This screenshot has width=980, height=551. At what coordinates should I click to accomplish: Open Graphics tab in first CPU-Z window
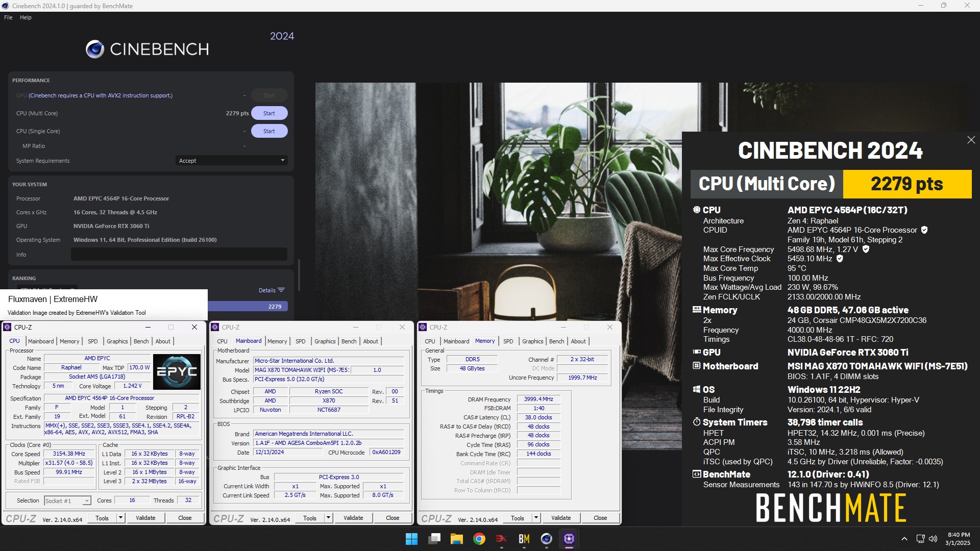117,341
